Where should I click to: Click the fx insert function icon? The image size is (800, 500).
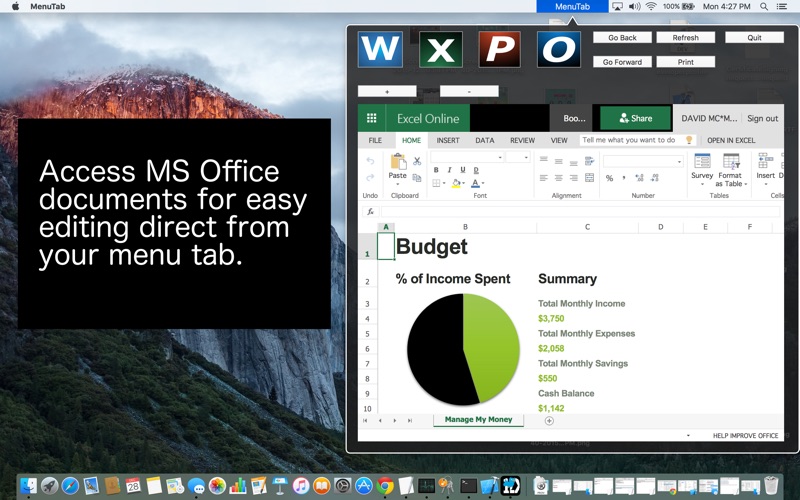370,211
